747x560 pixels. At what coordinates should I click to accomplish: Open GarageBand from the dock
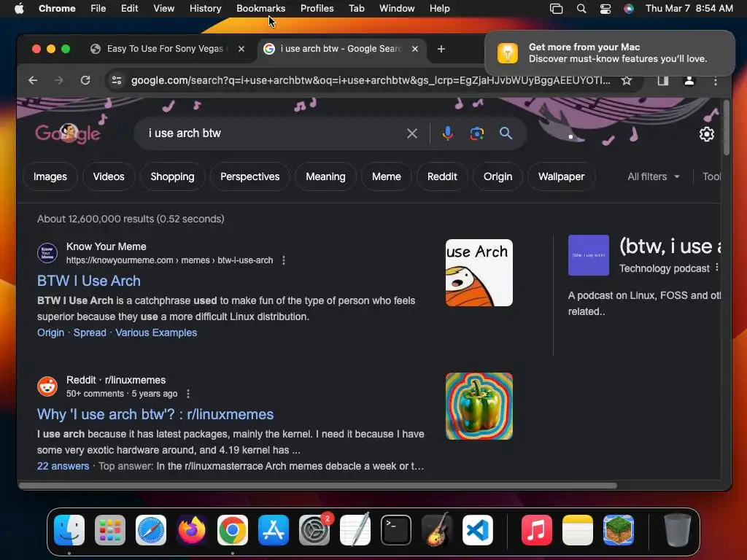coord(437,529)
